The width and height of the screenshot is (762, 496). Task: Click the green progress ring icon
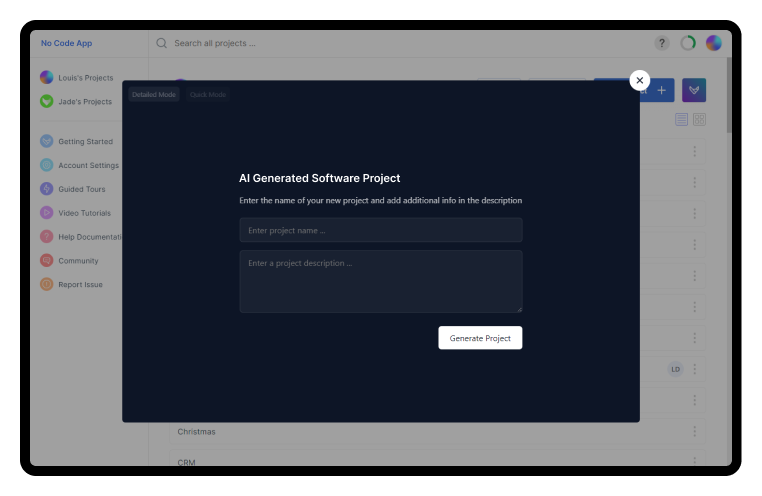click(x=688, y=43)
